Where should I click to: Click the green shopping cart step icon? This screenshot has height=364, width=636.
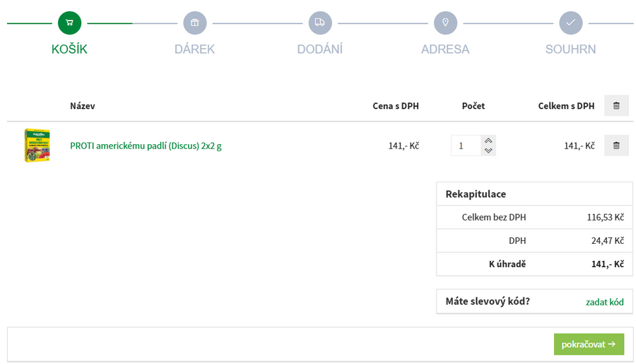[69, 23]
